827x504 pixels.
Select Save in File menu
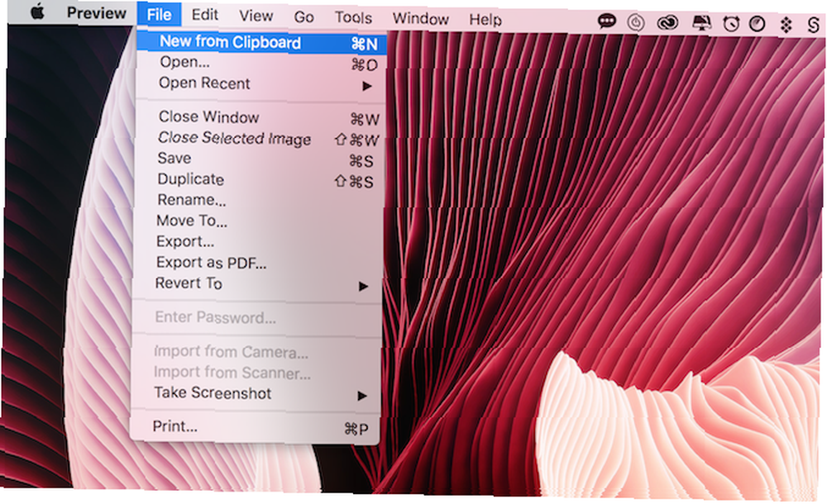[x=258, y=159]
